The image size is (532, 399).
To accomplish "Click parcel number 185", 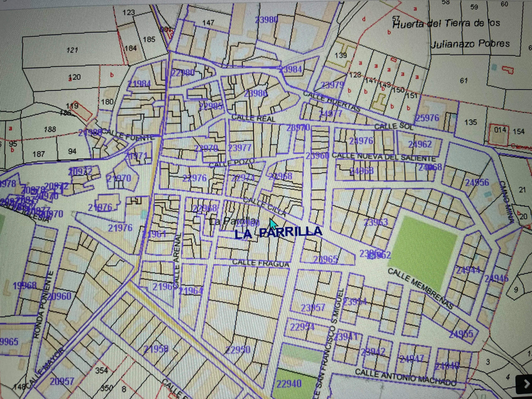I will (x=149, y=39).
